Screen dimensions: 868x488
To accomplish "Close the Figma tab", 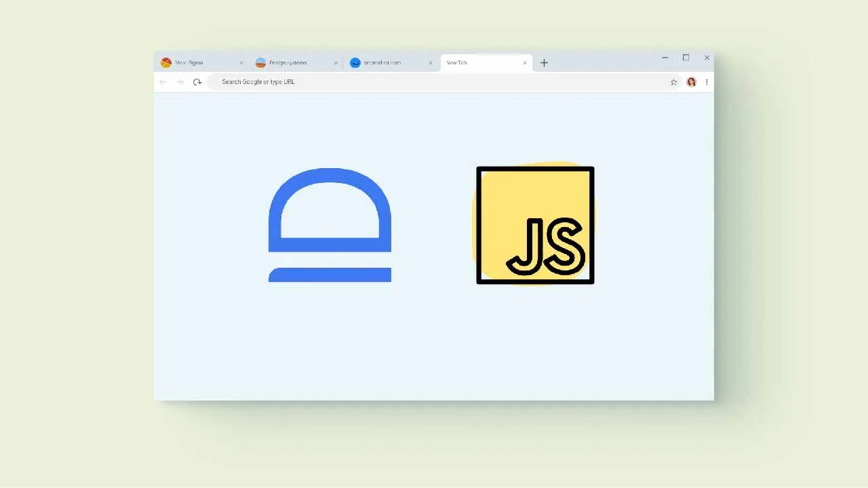I will tap(241, 63).
